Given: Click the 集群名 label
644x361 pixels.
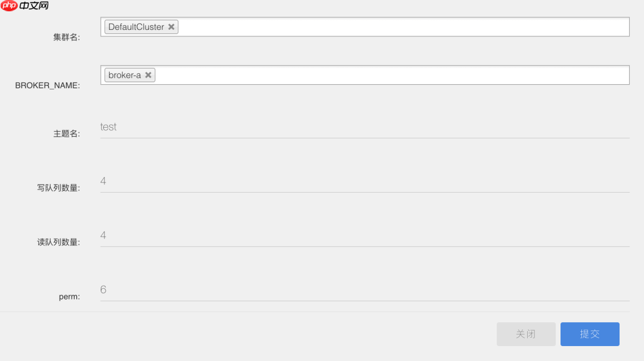Looking at the screenshot, I should point(66,37).
